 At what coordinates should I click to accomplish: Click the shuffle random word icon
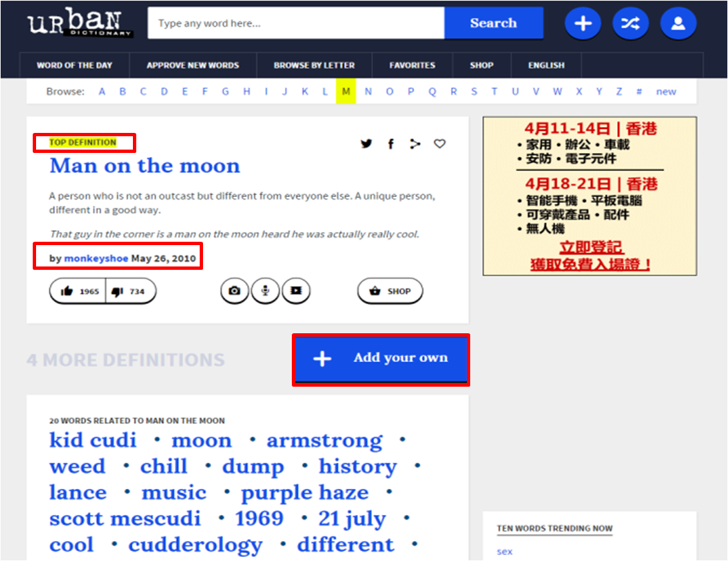630,23
